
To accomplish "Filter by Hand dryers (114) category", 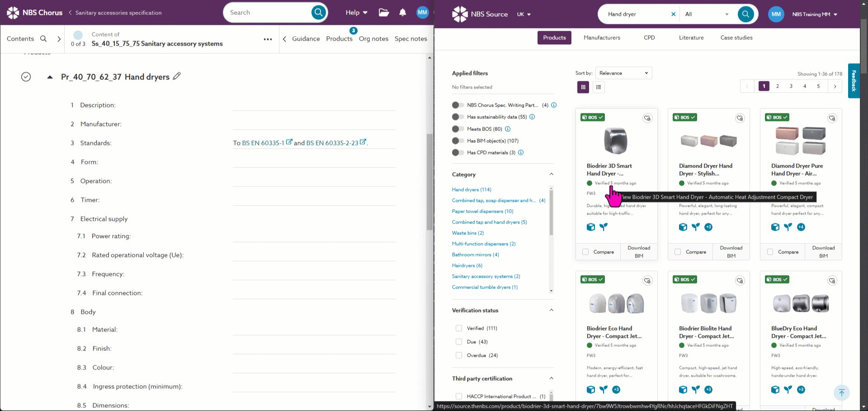I will pyautogui.click(x=472, y=190).
